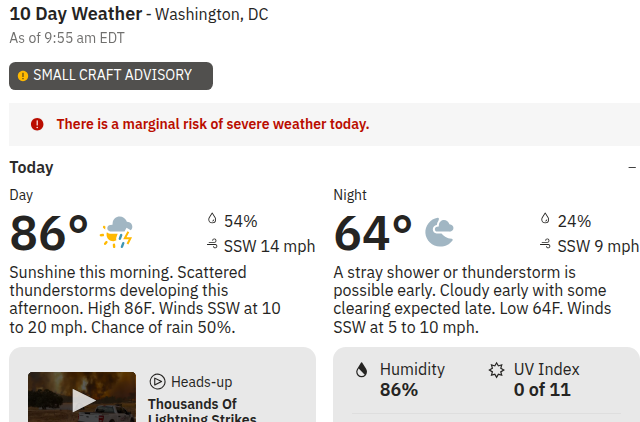The width and height of the screenshot is (640, 422).
Task: Click the partly cloudy night moon icon
Action: (439, 232)
